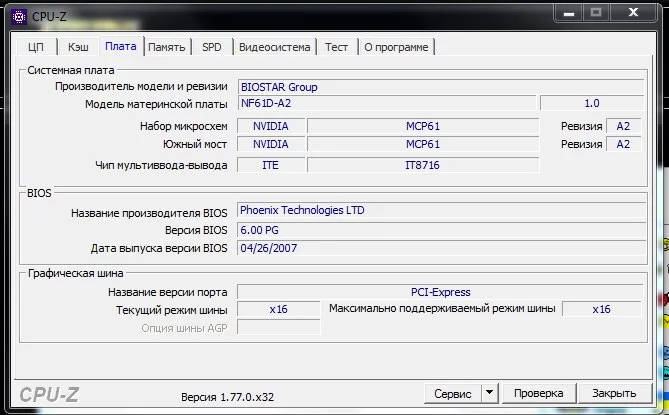Go to the Память tab
Viewport: 669px width, 415px height.
tap(166, 47)
